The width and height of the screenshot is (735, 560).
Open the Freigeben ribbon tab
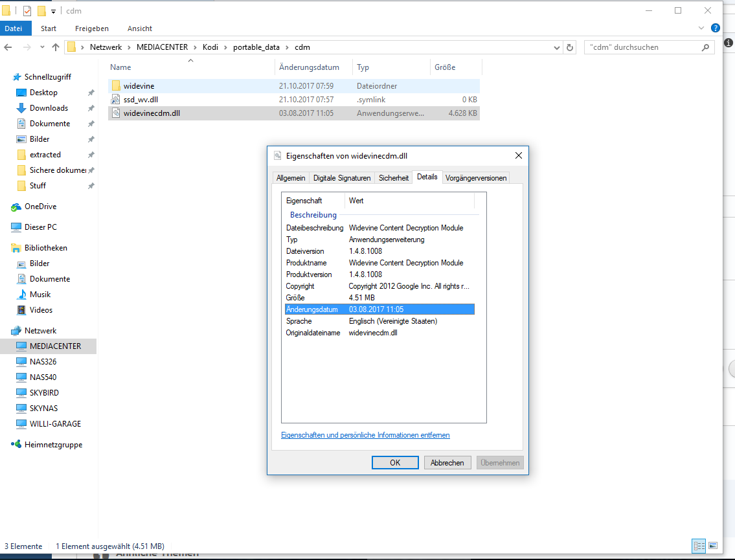(x=92, y=28)
